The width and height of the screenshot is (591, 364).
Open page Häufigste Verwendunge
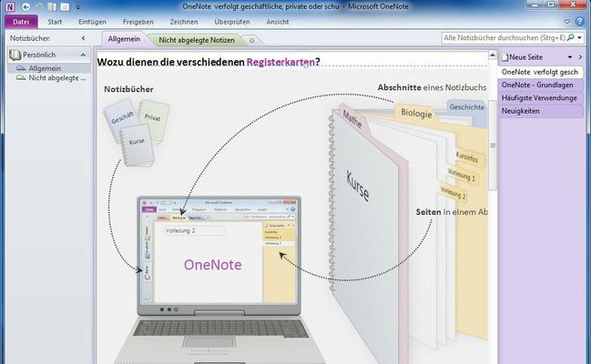point(541,98)
